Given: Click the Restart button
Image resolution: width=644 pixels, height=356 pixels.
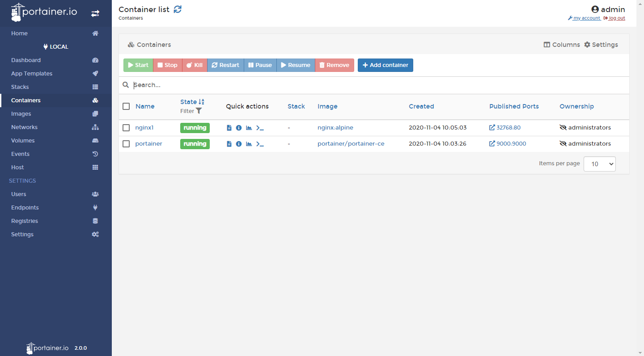Looking at the screenshot, I should point(225,65).
